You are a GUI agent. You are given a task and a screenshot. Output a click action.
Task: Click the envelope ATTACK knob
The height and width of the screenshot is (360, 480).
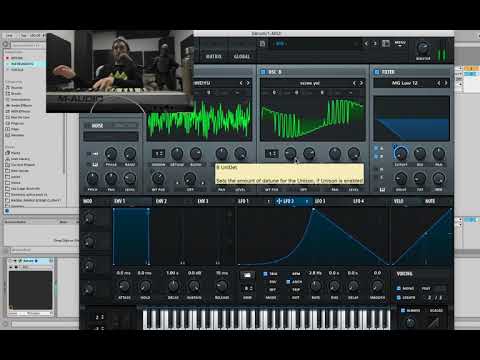pos(124,286)
